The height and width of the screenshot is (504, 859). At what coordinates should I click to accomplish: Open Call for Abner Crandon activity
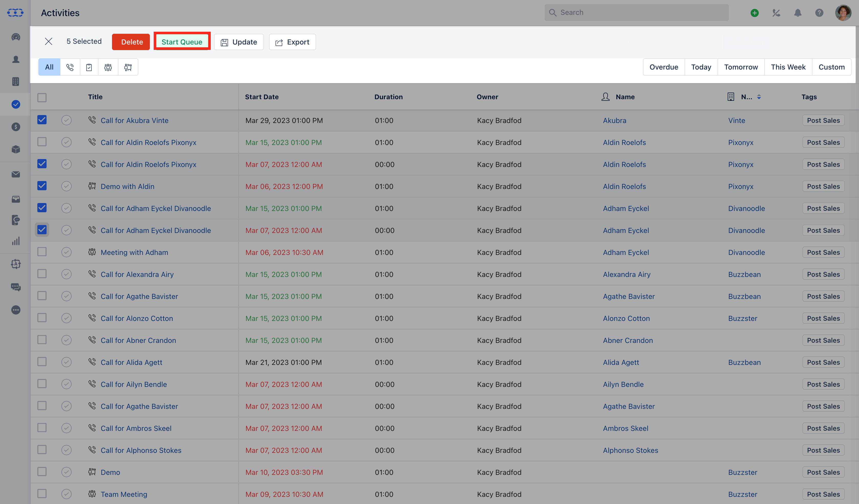coord(138,340)
